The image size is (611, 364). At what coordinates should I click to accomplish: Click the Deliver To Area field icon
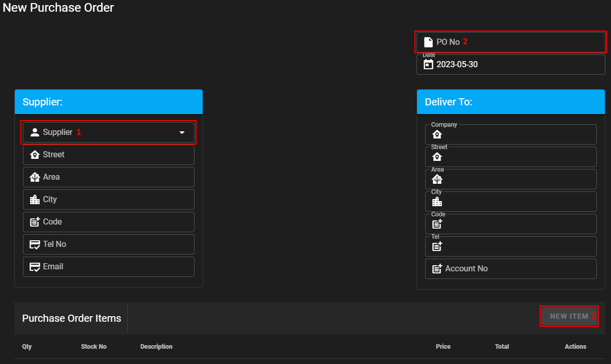coord(437,179)
